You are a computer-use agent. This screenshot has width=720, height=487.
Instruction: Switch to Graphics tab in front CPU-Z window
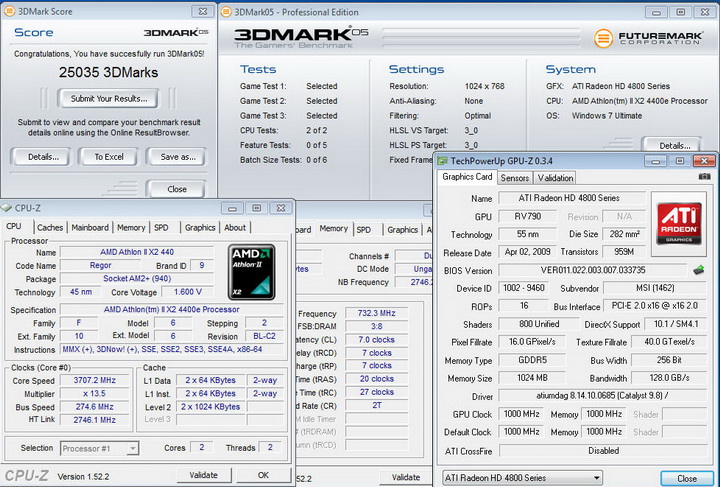(x=200, y=228)
